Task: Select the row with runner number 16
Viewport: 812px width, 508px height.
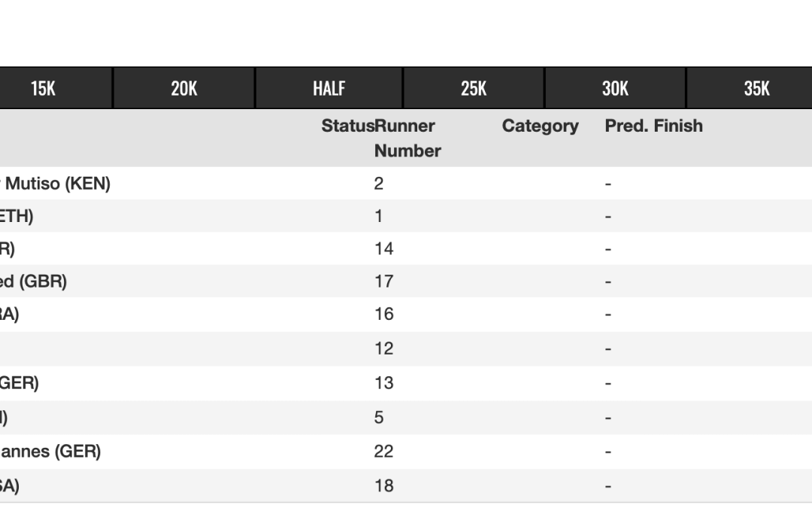Action: click(383, 315)
